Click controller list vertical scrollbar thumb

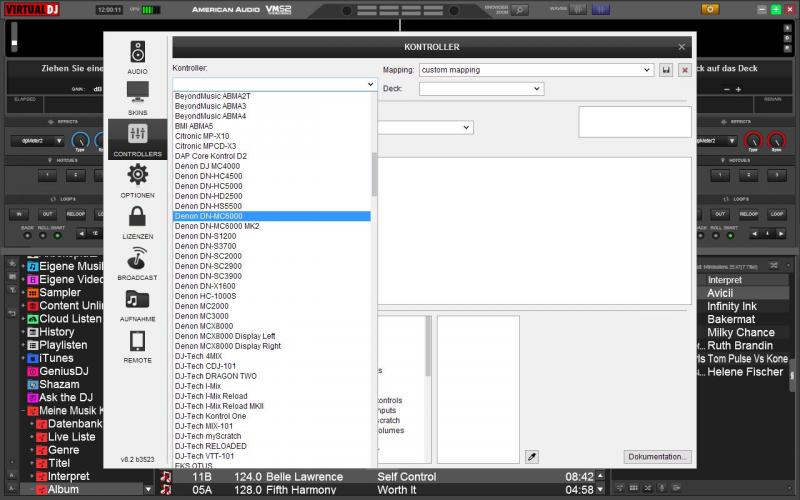[374, 173]
